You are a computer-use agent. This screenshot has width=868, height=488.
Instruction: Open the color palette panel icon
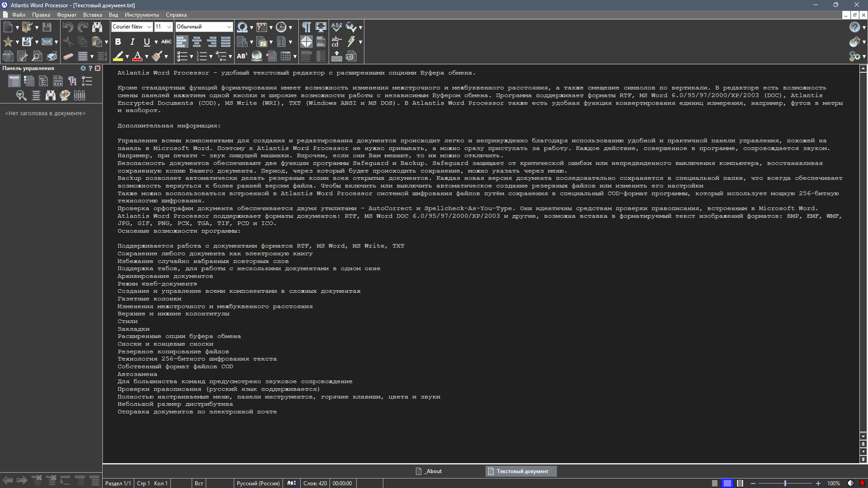pos(65,95)
